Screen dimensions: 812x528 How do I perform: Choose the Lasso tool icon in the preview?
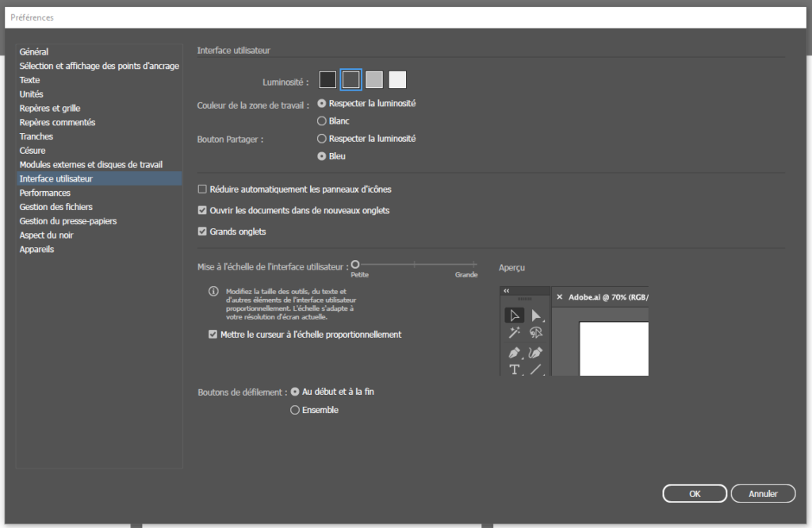[x=537, y=333]
